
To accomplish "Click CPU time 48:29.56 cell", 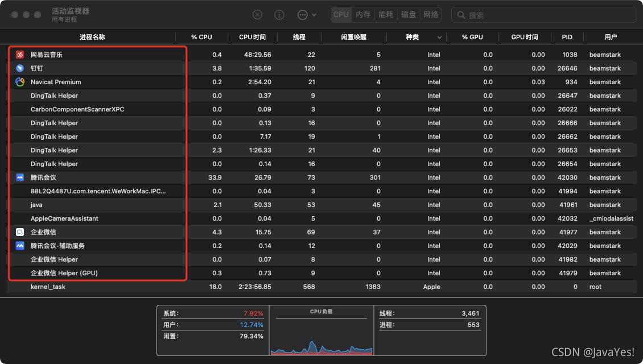I will coord(258,55).
